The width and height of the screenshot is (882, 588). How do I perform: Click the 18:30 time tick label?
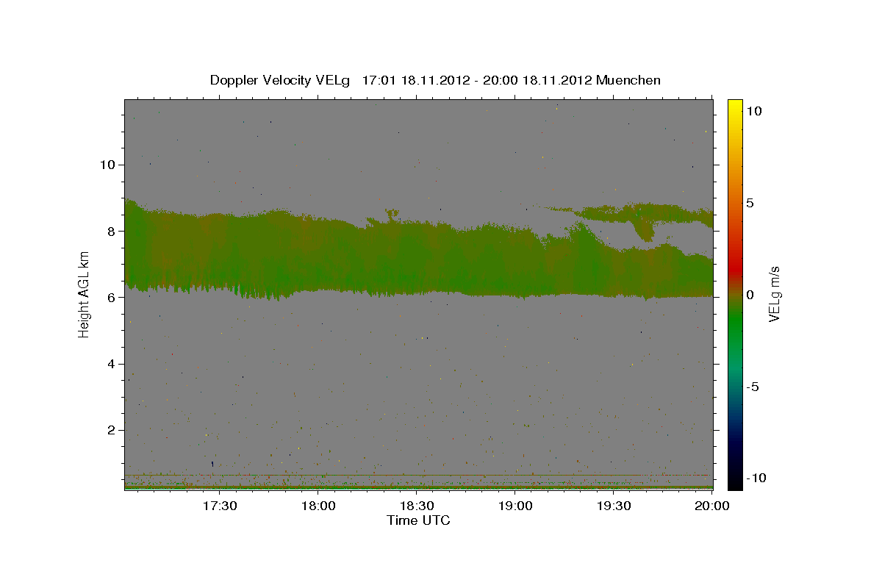pos(417,506)
